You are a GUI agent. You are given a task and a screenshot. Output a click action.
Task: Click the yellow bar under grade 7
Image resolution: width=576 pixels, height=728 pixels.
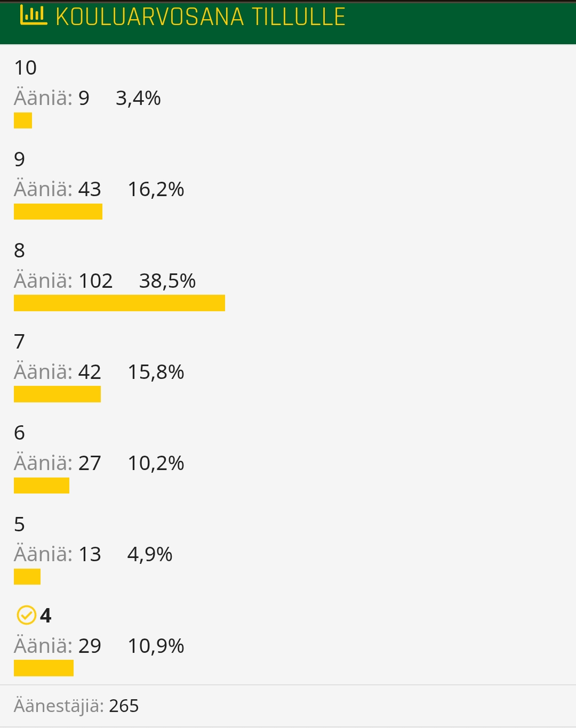point(57,394)
